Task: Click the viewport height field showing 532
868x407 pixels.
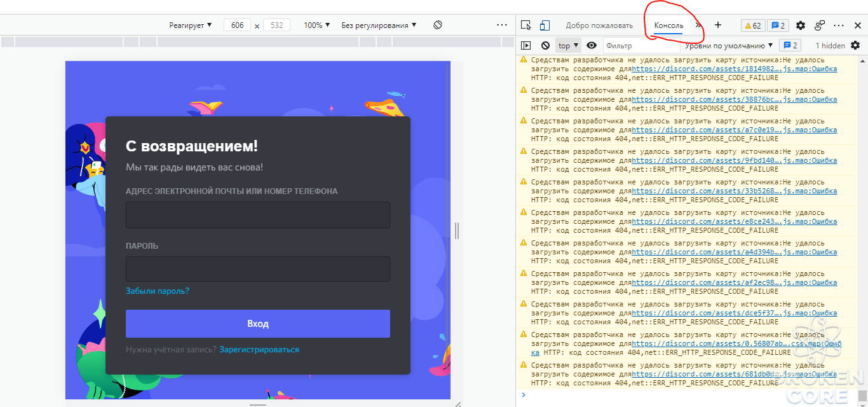Action: tap(276, 25)
